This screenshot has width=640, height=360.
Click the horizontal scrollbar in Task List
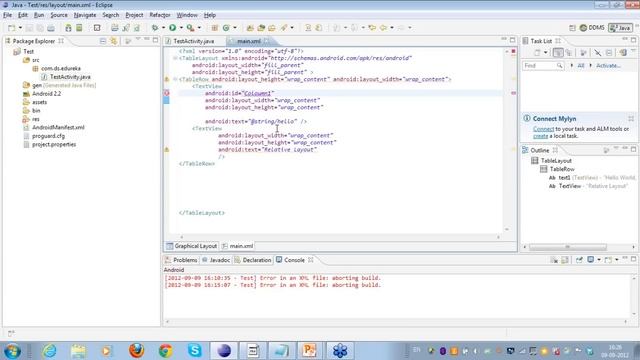567,247
